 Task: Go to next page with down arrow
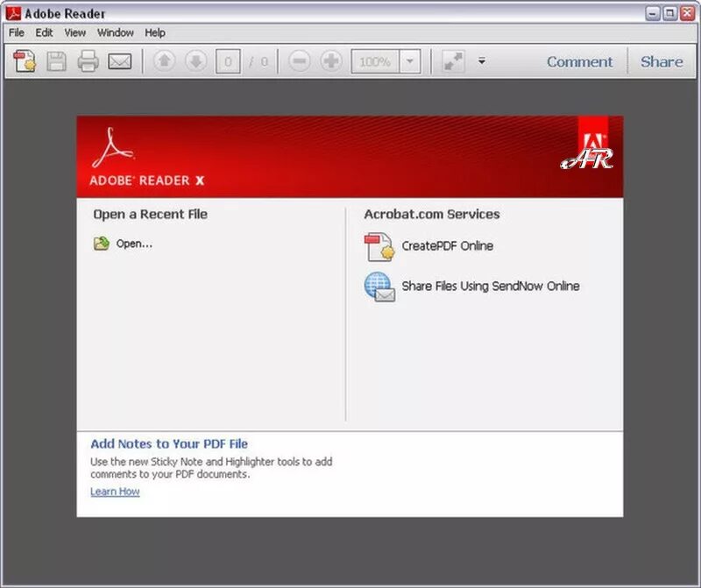[x=195, y=60]
